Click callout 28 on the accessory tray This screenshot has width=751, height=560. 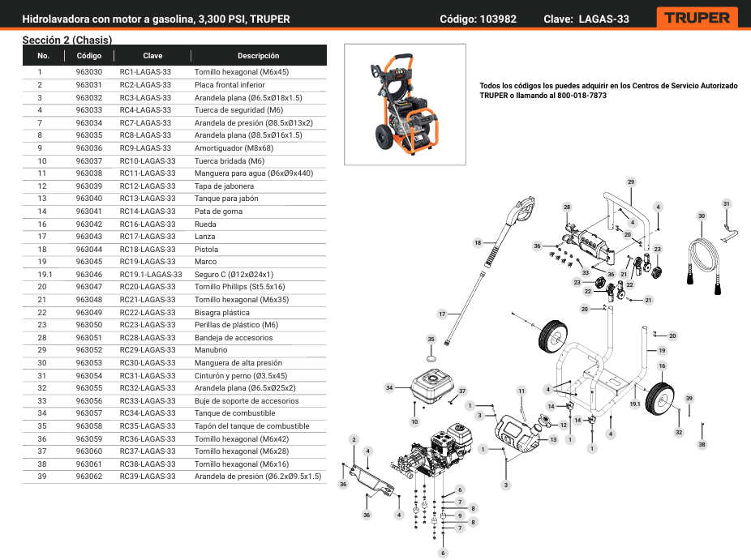(x=567, y=207)
